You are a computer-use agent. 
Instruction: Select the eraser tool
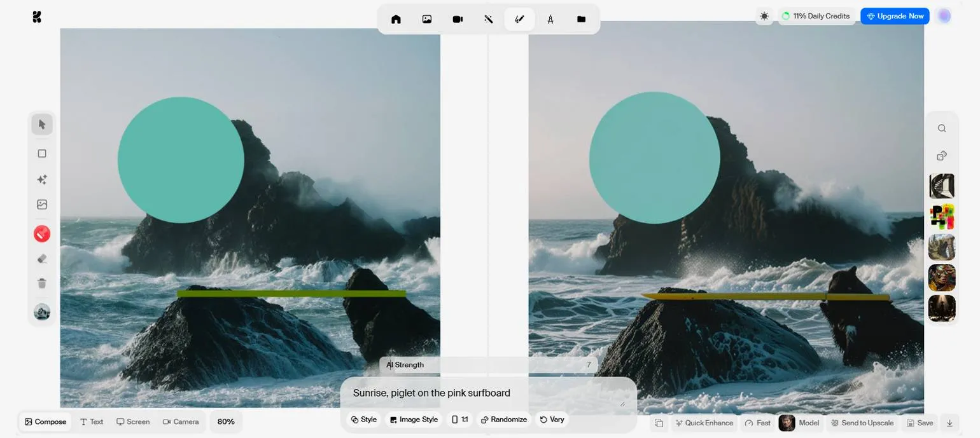pos(42,259)
